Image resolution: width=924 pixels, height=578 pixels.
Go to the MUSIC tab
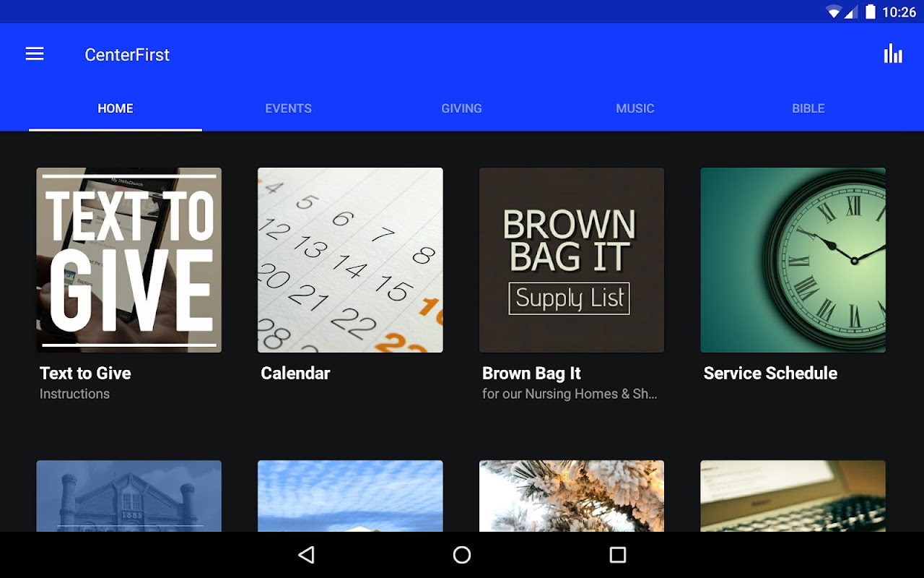click(635, 108)
